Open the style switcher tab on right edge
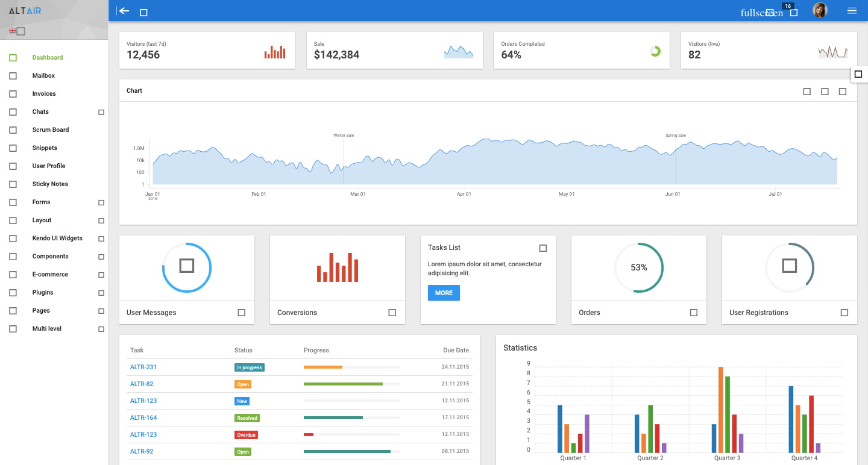This screenshot has height=465, width=868. tap(859, 74)
